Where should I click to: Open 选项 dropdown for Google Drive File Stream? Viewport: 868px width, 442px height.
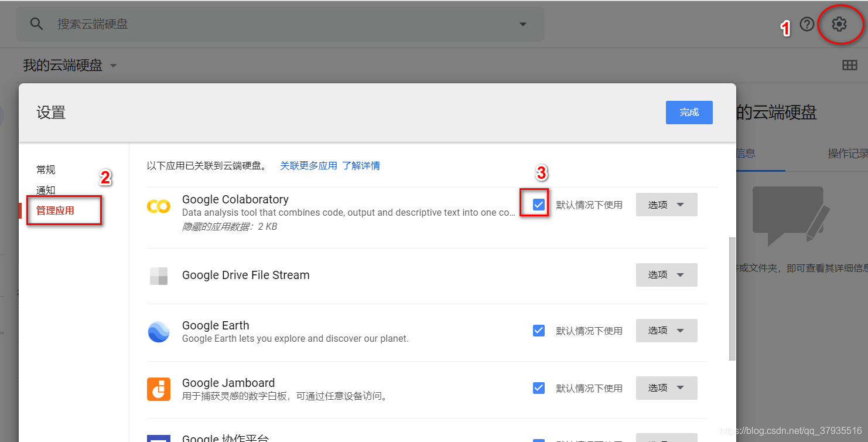tap(667, 275)
